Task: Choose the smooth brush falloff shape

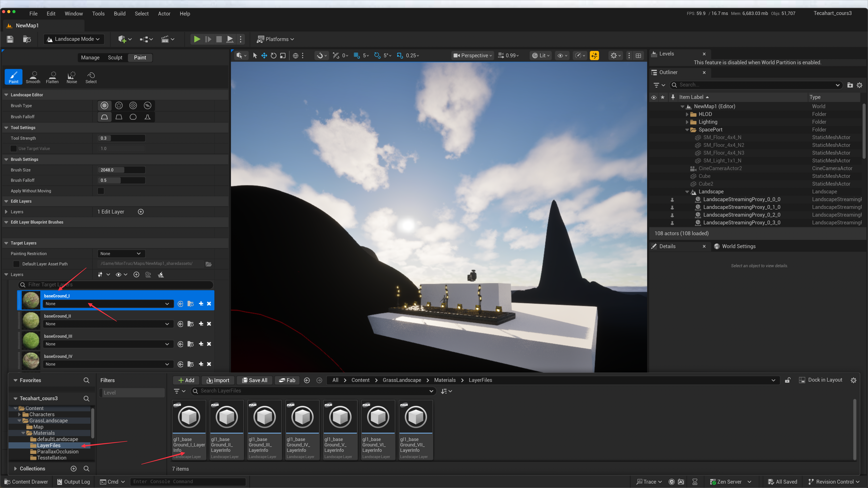Action: tap(104, 117)
